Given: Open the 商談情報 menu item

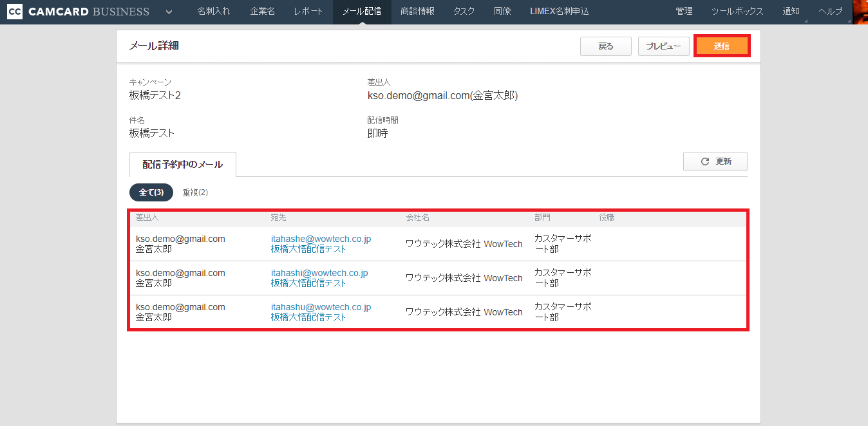Looking at the screenshot, I should (417, 12).
